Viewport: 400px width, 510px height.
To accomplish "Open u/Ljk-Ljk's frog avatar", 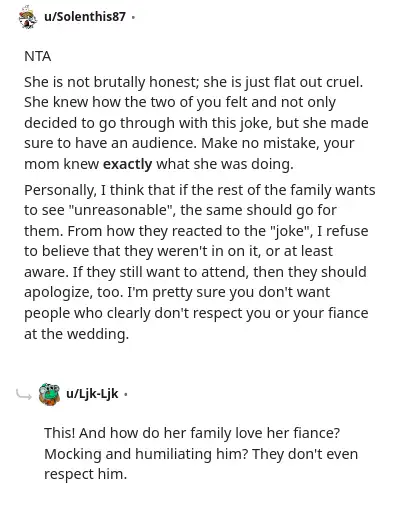I will pyautogui.click(x=49, y=394).
